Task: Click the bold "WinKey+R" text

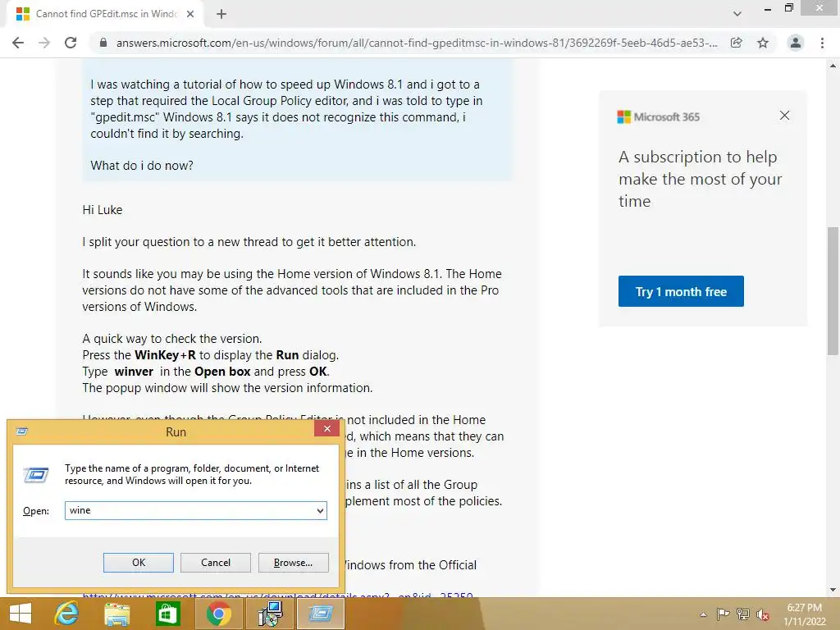Action: [x=165, y=355]
